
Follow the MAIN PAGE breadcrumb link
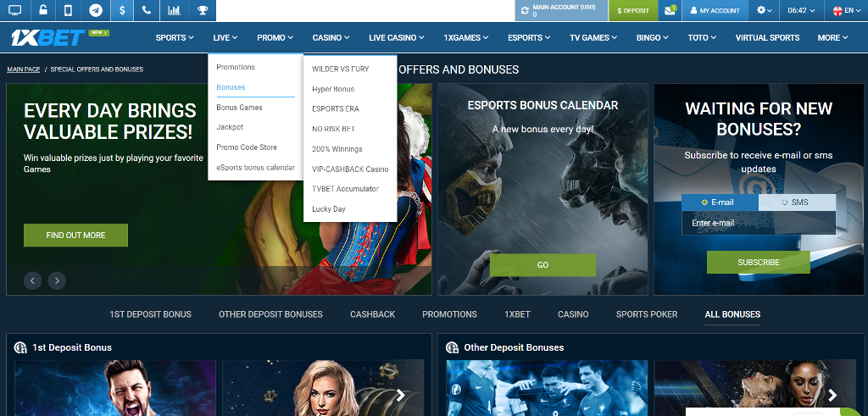24,69
